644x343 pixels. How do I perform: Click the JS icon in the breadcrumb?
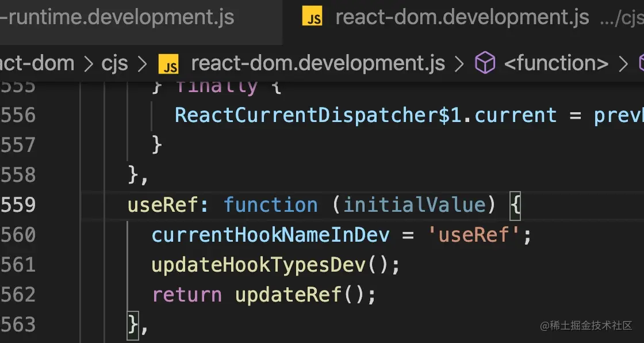(x=168, y=64)
